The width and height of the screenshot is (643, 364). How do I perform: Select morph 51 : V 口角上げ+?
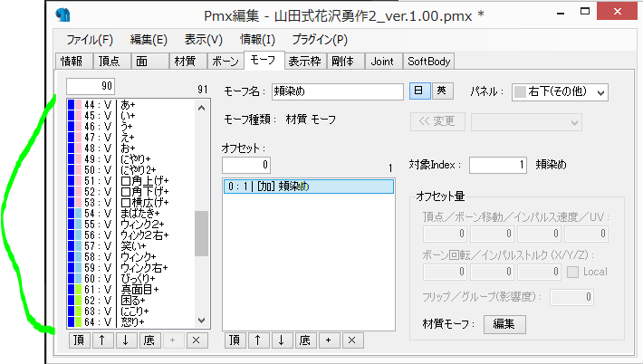(131, 181)
